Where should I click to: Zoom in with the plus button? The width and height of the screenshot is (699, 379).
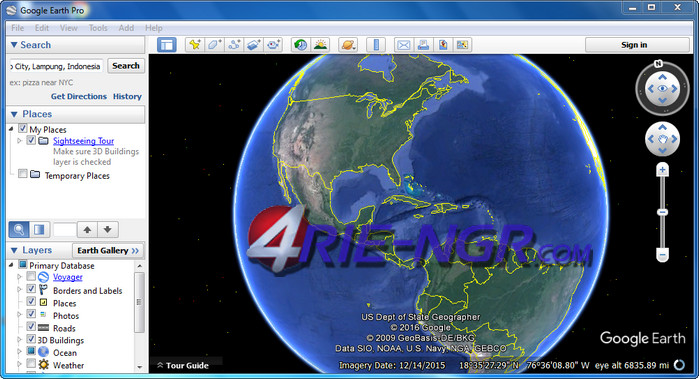[x=662, y=170]
